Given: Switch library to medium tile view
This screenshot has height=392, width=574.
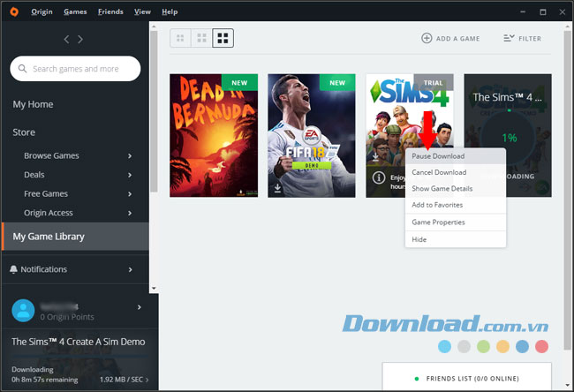Looking at the screenshot, I should [x=202, y=39].
